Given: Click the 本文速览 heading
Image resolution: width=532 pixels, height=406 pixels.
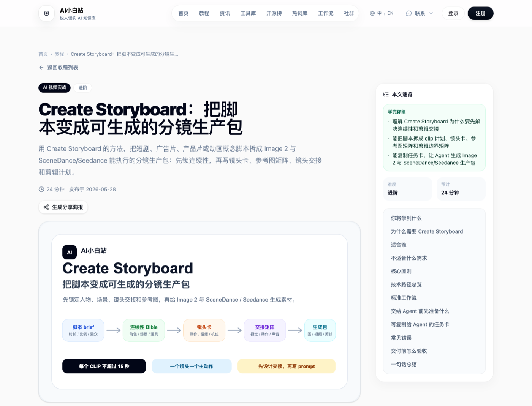Looking at the screenshot, I should [402, 95].
